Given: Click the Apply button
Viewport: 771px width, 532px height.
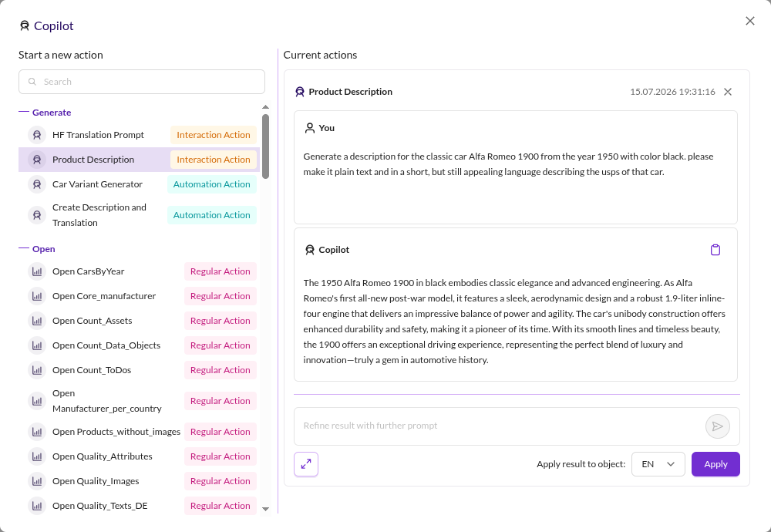Looking at the screenshot, I should [715, 464].
